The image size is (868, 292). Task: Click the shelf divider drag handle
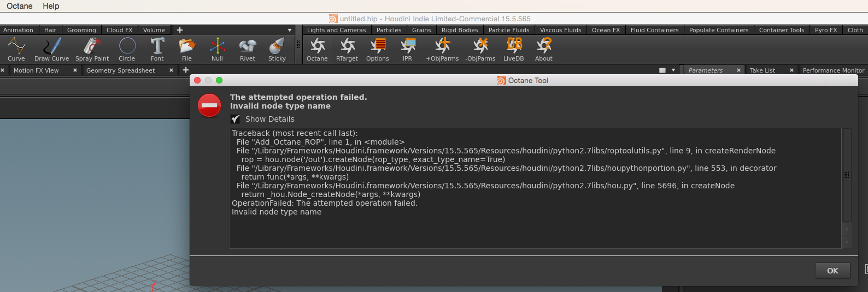pos(298,44)
